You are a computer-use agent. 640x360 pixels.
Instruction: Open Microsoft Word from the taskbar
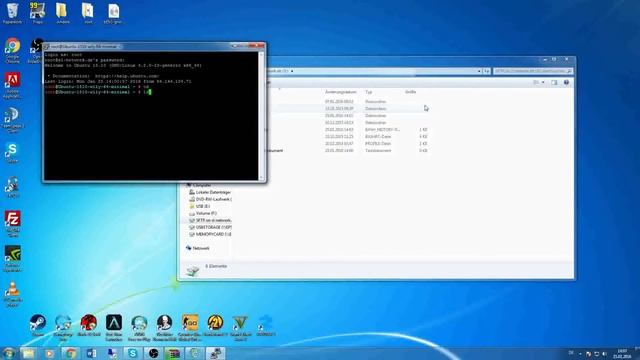[91, 353]
